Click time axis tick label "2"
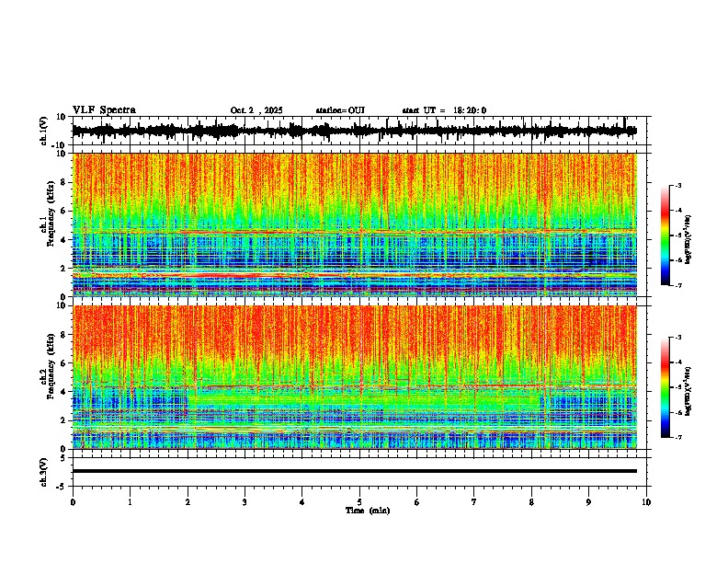Screen dimensions: 728x563 pyautogui.click(x=188, y=502)
